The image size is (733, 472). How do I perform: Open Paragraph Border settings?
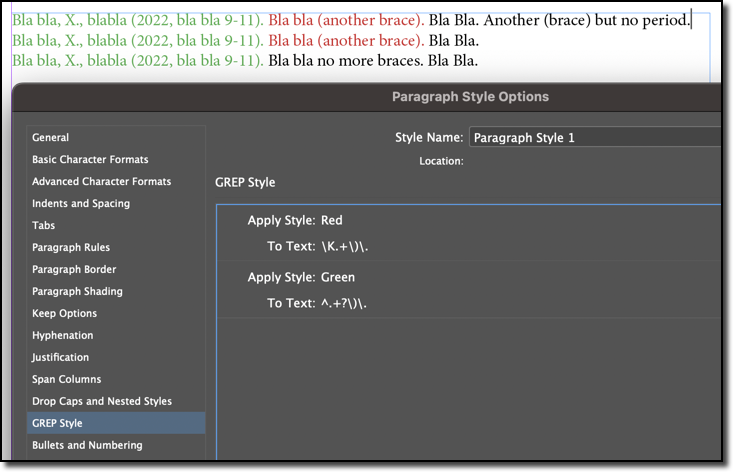74,270
